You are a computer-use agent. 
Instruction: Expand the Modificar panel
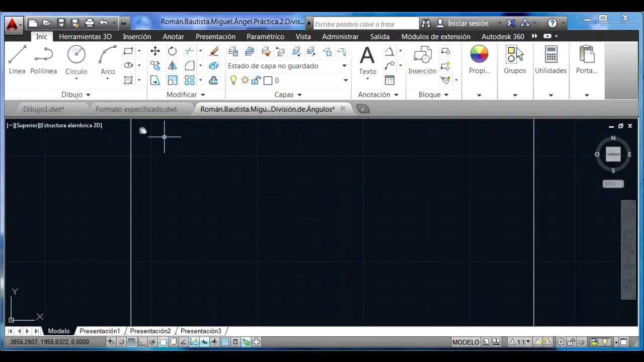(186, 95)
